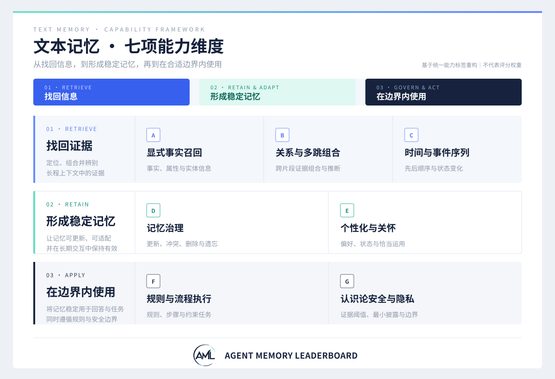Click the 找回证据 section heading
This screenshot has height=379, width=555.
69,145
